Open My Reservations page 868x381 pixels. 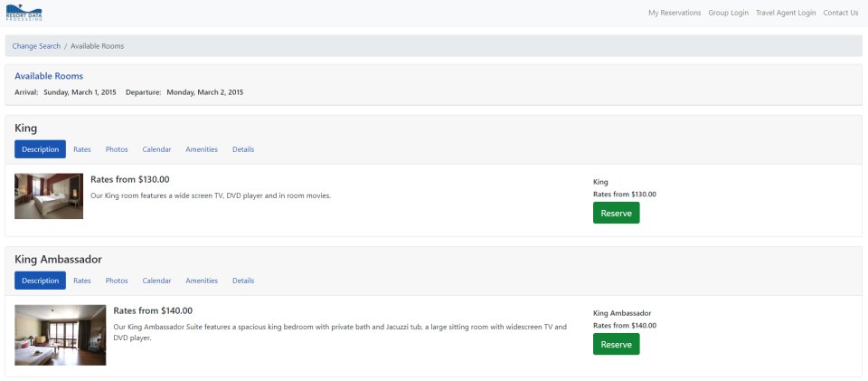coord(675,13)
